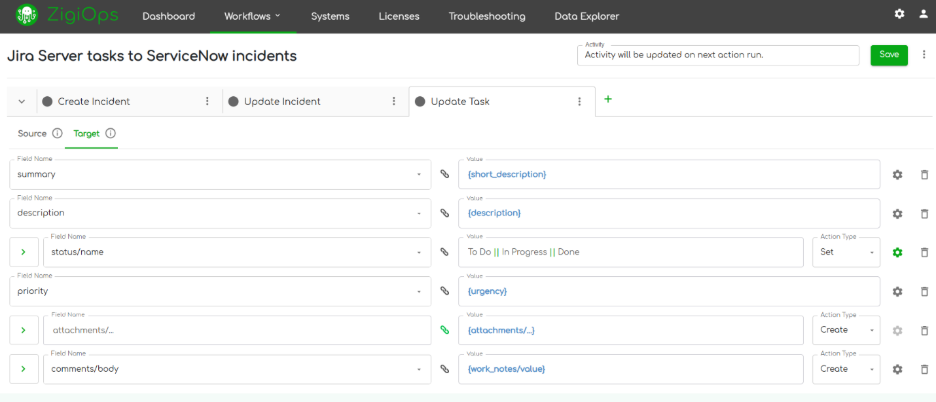936x402 pixels.
Task: Open Action Type dropdown for comments/body
Action: (846, 369)
